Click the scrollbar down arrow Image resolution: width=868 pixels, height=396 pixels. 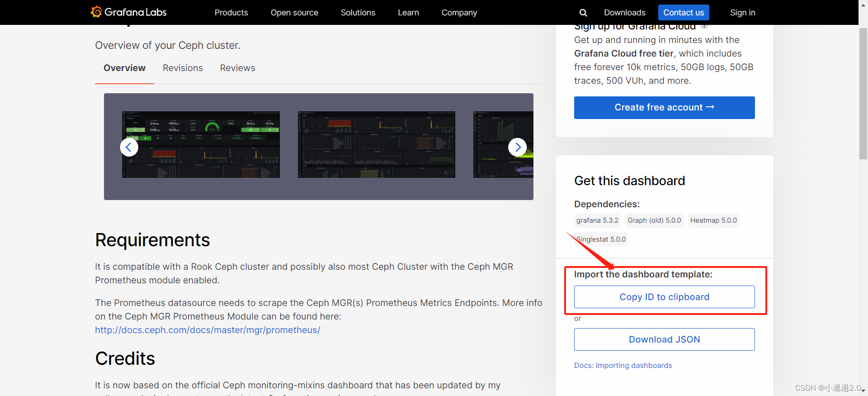[x=863, y=391]
